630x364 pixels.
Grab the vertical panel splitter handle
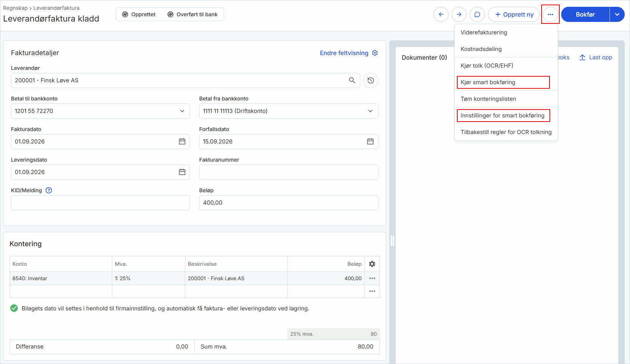pos(392,241)
